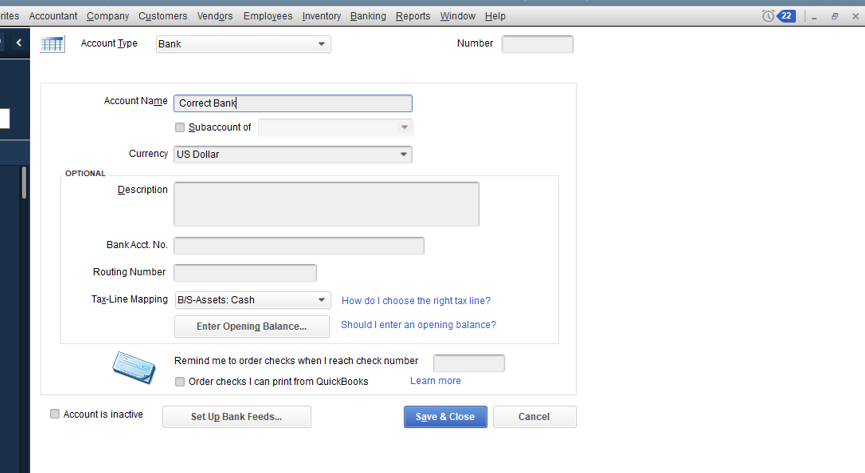Open the Subaccount parent dropdown

[x=335, y=127]
